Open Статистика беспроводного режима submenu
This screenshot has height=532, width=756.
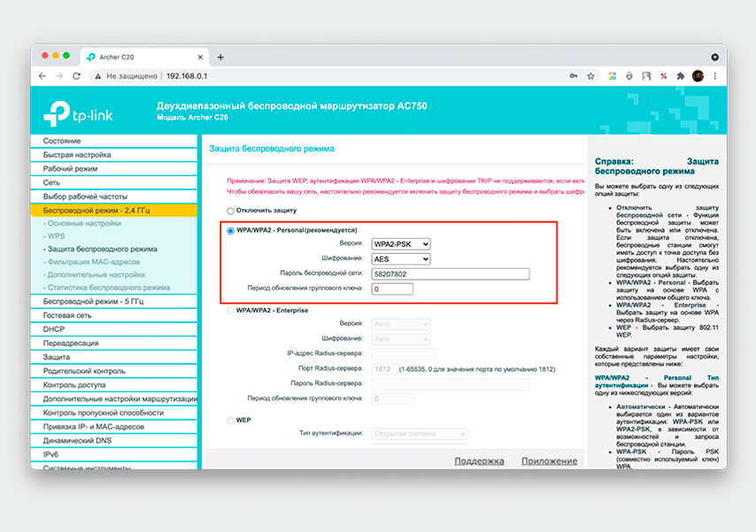point(106,288)
